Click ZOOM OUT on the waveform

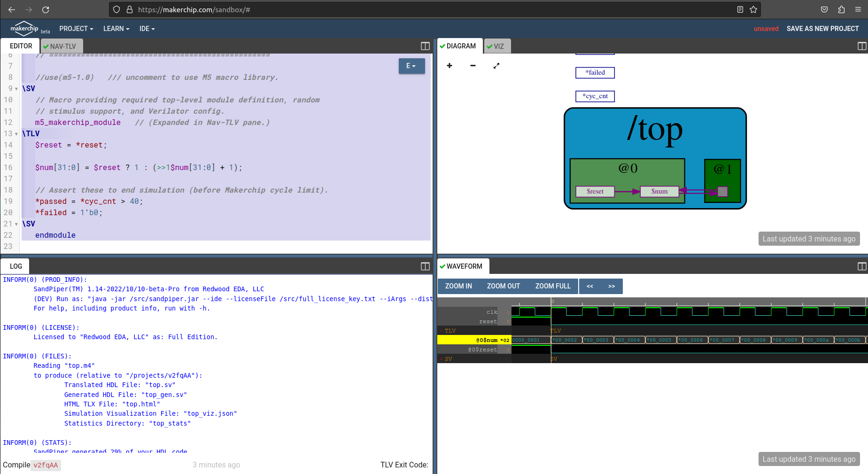tap(504, 286)
